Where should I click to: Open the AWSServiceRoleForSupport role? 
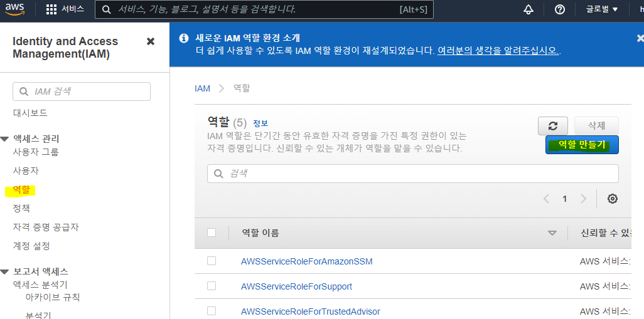(x=296, y=286)
